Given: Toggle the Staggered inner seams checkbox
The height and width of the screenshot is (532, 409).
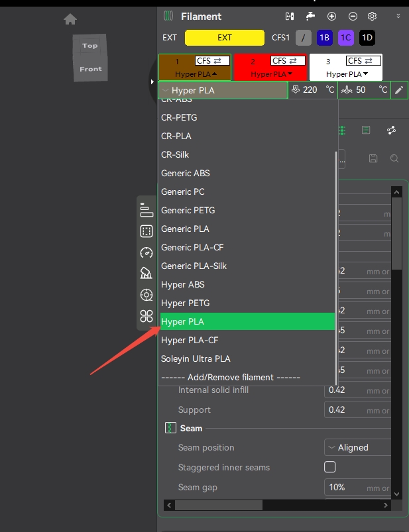Looking at the screenshot, I should (x=329, y=467).
